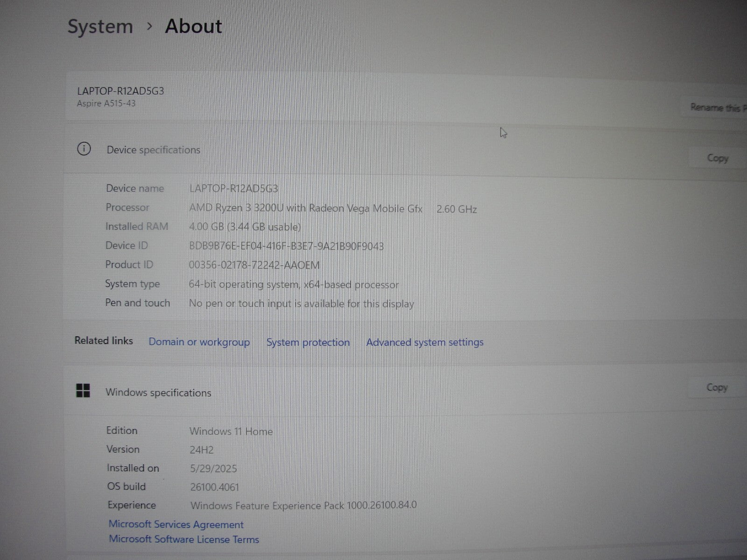
Task: Click the About breadcrumb heading
Action: pos(193,26)
